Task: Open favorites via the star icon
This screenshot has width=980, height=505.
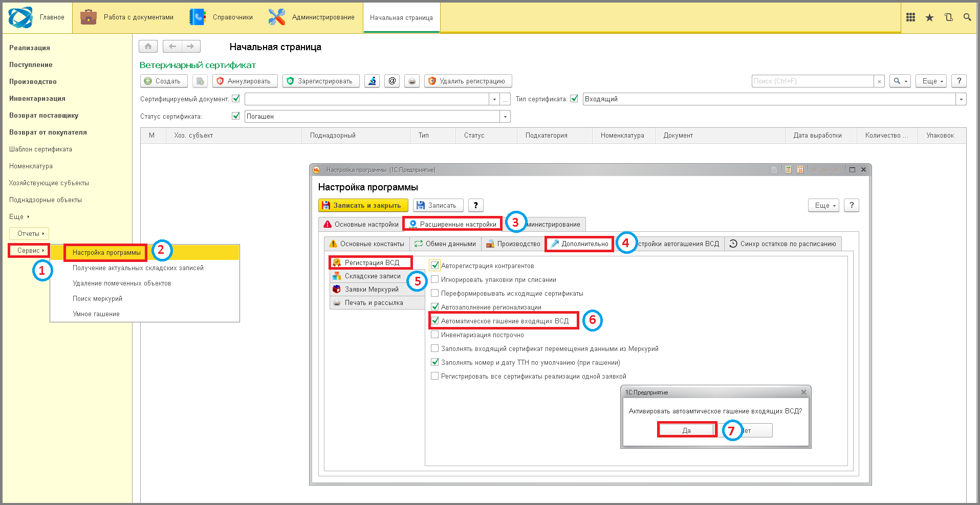Action: coord(929,17)
